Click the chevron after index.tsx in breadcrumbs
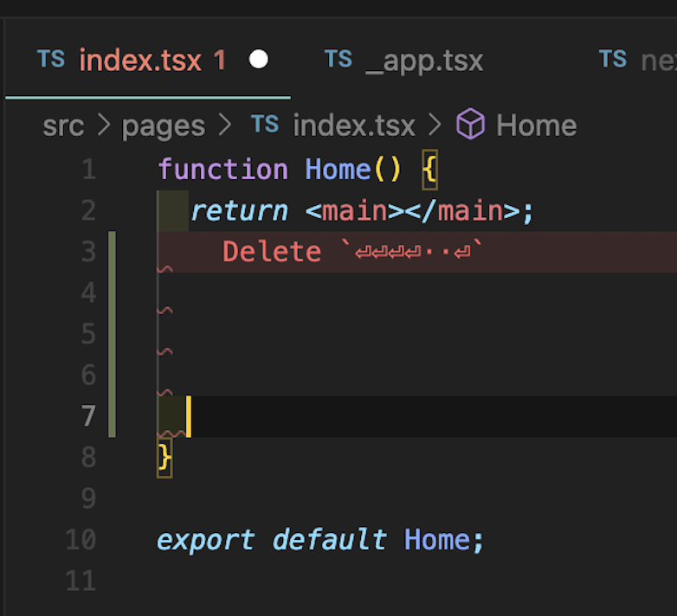The width and height of the screenshot is (677, 616). (435, 125)
